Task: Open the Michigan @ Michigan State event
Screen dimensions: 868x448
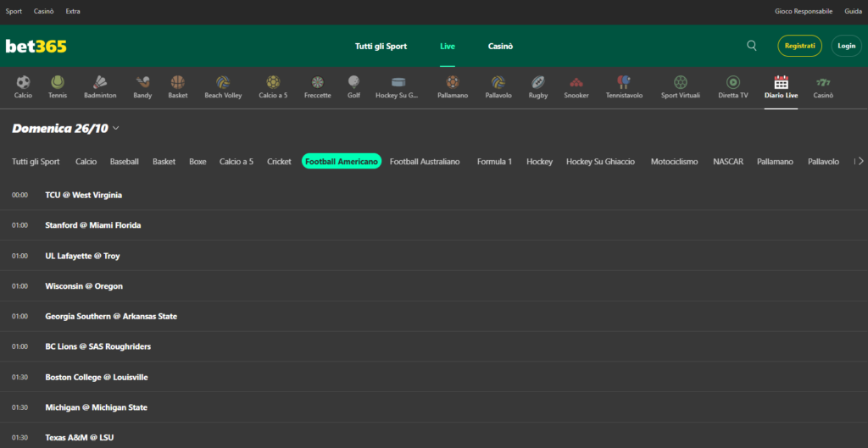Action: click(96, 407)
